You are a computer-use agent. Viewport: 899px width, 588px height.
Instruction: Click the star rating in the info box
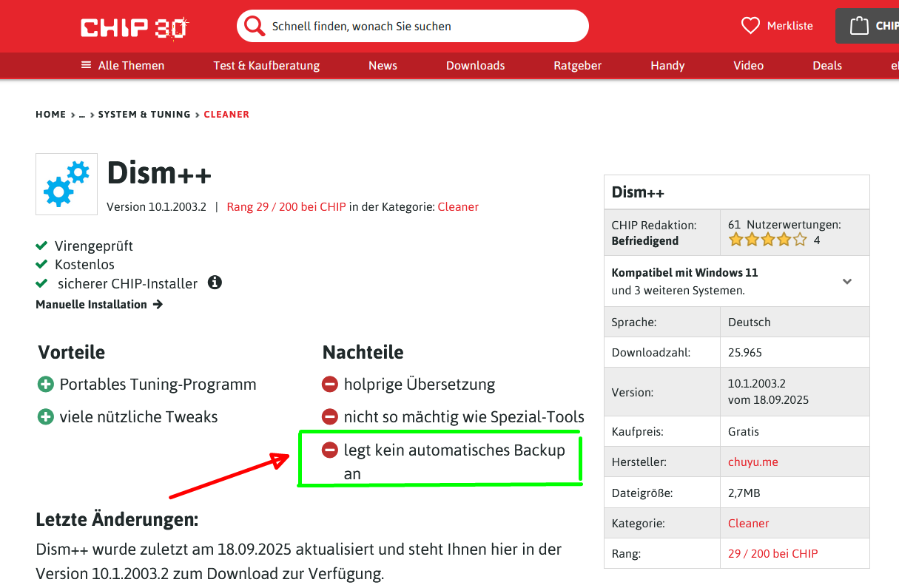click(x=767, y=240)
